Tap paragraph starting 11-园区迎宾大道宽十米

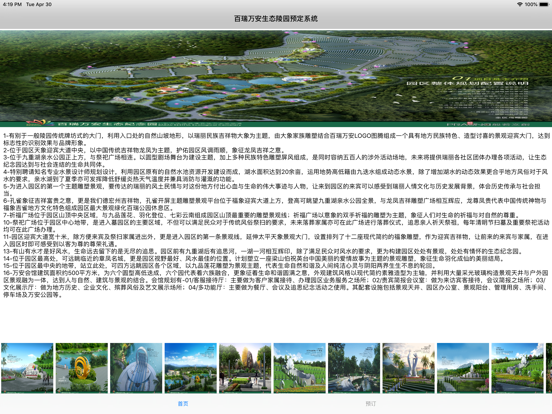pyautogui.click(x=276, y=240)
